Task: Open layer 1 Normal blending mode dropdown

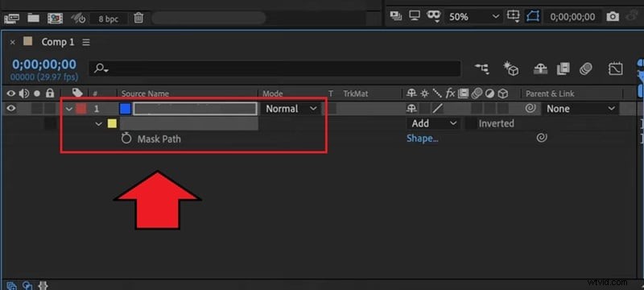Action: 291,109
